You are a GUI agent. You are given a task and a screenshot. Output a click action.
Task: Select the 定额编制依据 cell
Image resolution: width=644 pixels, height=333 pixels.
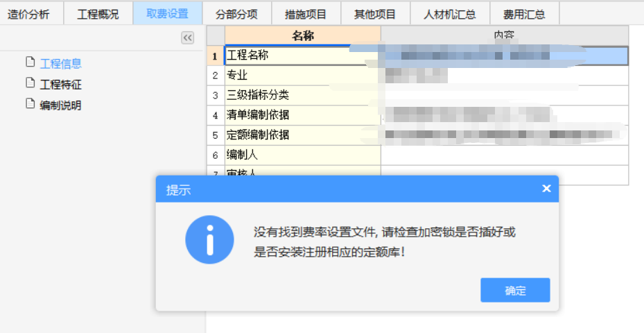303,135
